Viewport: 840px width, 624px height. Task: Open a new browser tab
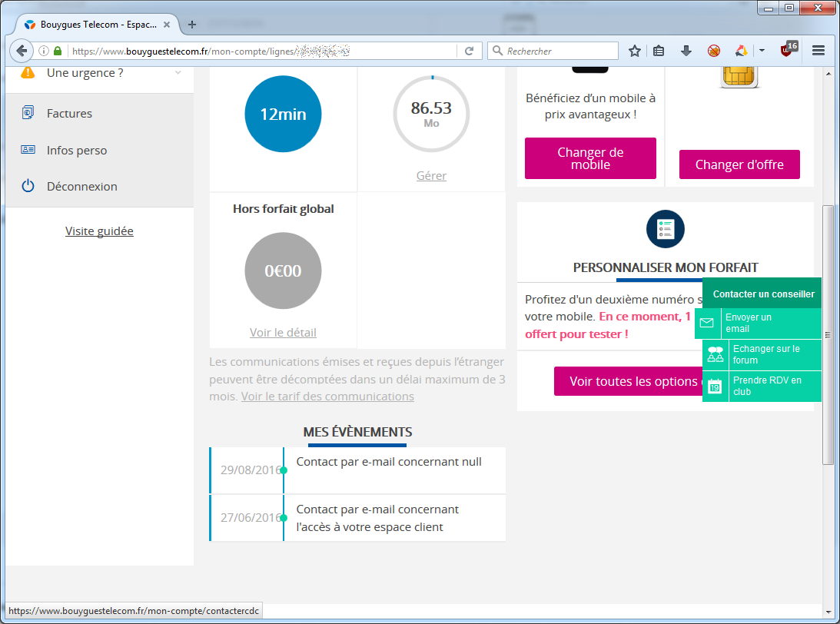[192, 25]
